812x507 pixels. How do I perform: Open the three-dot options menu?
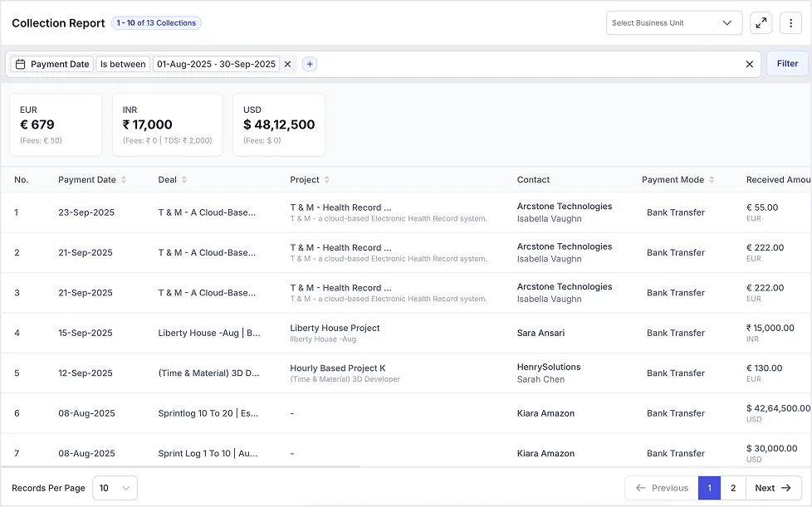click(790, 22)
